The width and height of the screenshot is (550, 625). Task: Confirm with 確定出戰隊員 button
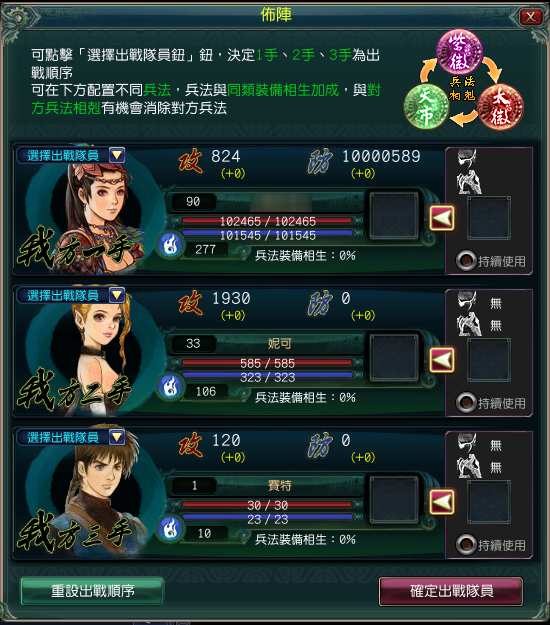(x=451, y=591)
